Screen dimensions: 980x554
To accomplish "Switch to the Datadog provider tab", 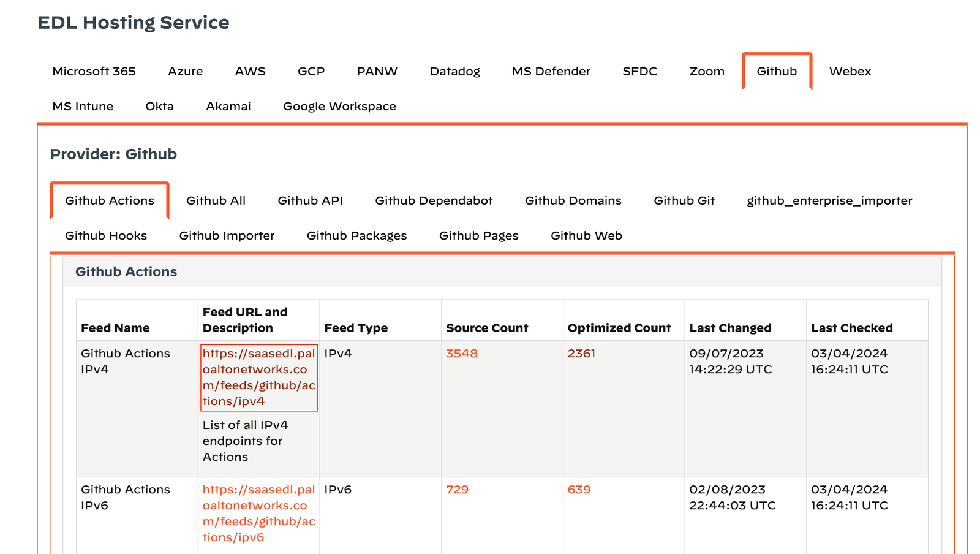I will pos(454,71).
